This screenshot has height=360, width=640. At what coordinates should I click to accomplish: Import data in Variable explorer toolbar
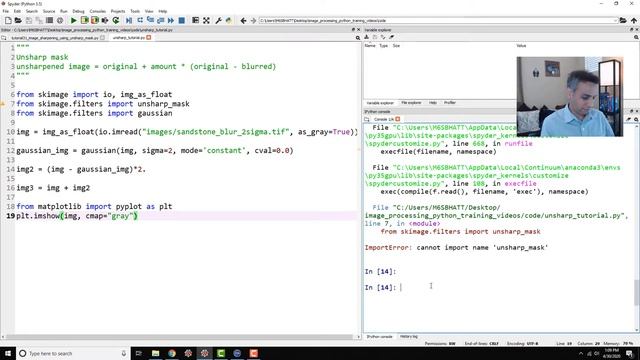[x=367, y=37]
